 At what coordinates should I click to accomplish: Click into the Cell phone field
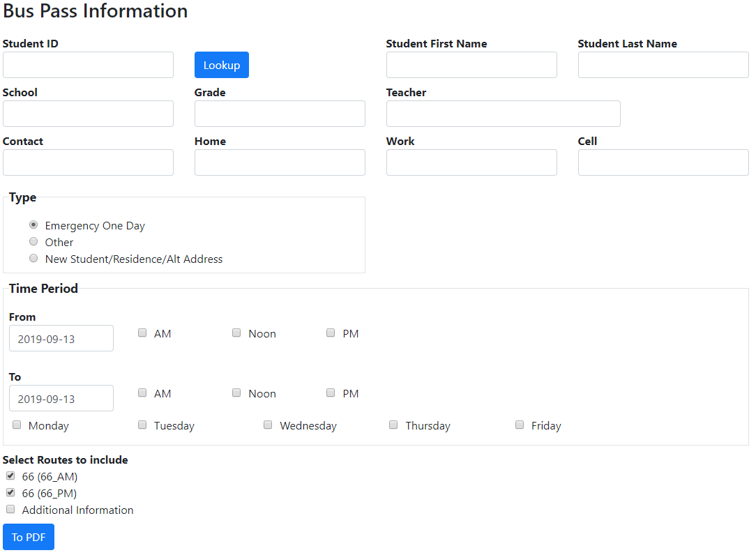tap(663, 162)
